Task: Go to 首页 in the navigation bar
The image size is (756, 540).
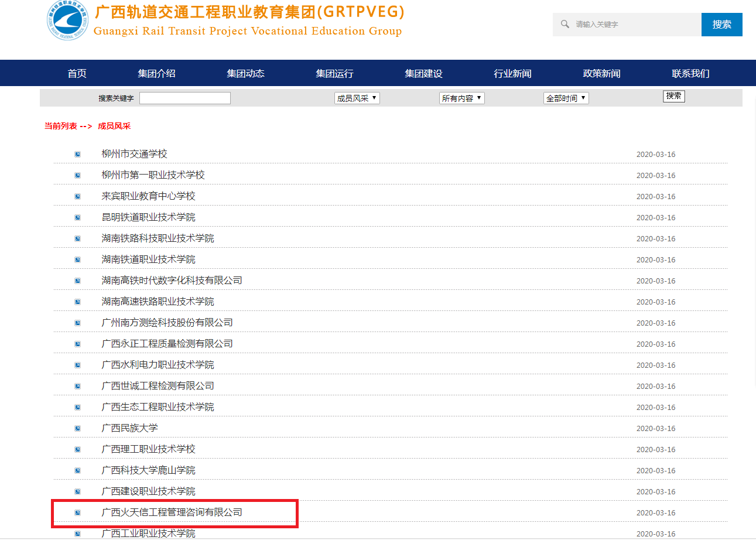Action: (x=77, y=73)
